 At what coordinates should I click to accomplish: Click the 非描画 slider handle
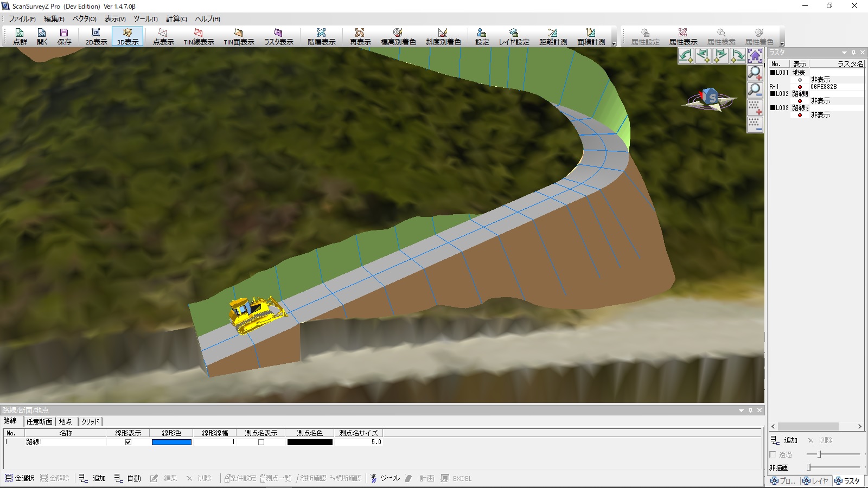click(808, 467)
